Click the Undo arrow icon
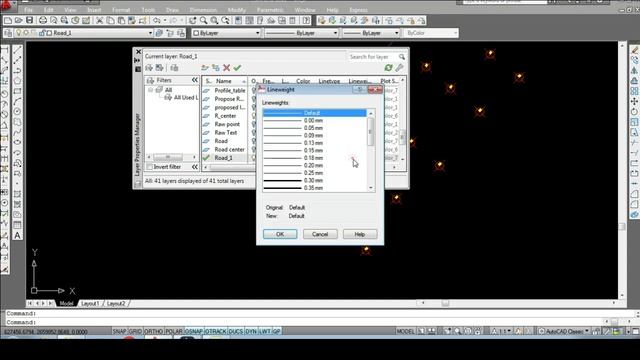The image size is (640, 360). click(x=157, y=20)
